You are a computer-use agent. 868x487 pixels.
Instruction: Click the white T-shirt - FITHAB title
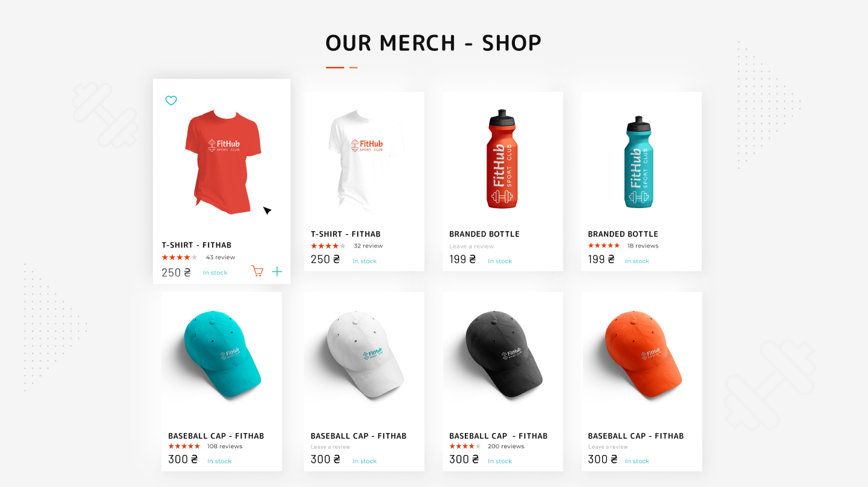click(346, 234)
